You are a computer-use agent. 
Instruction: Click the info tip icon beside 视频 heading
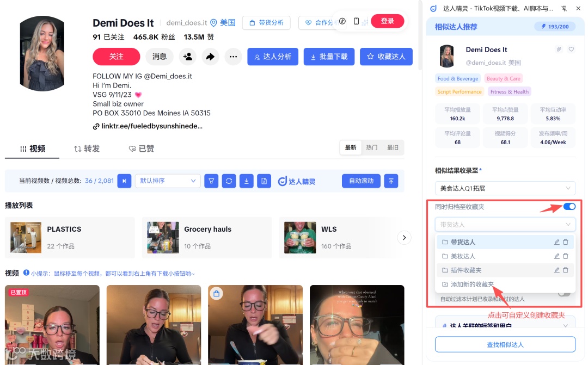coord(26,273)
